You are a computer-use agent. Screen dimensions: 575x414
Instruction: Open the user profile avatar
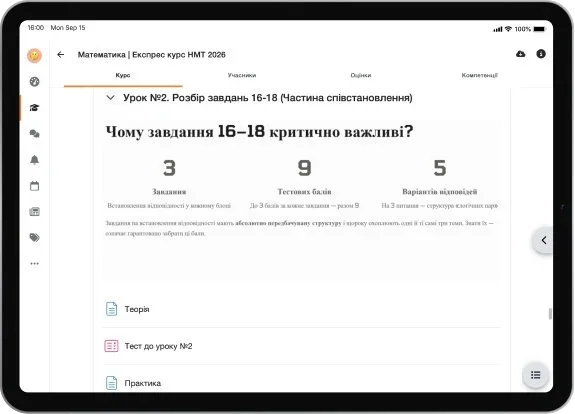pos(34,55)
